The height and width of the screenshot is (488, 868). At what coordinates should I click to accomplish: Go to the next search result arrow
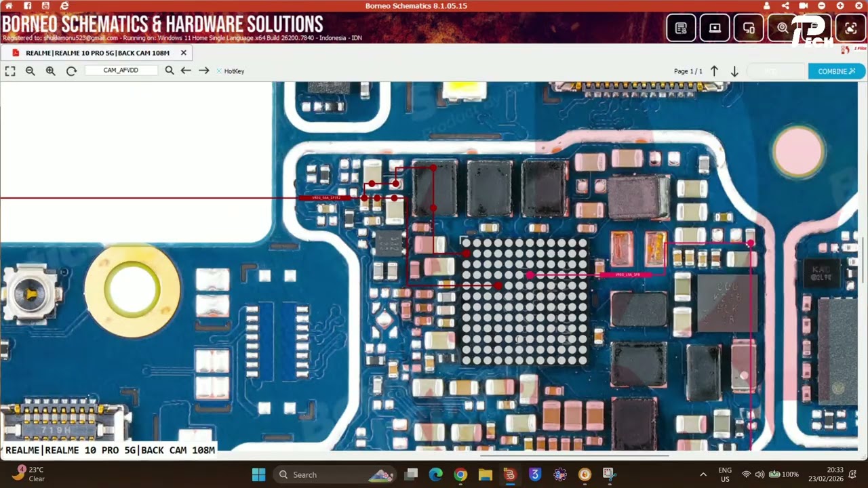tap(203, 70)
